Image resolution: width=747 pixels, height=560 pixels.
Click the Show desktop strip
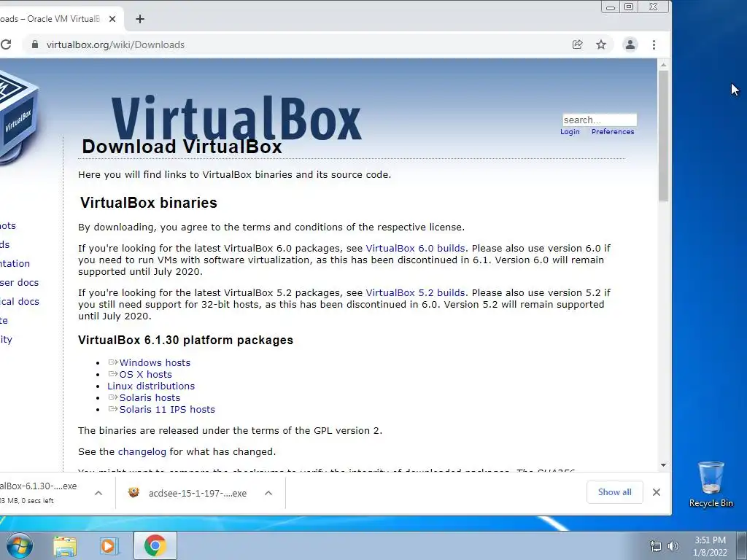(x=742, y=545)
